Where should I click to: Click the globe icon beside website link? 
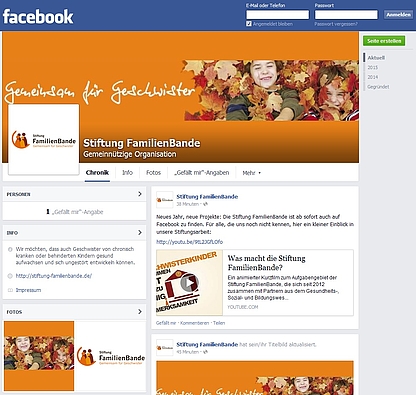(10, 276)
